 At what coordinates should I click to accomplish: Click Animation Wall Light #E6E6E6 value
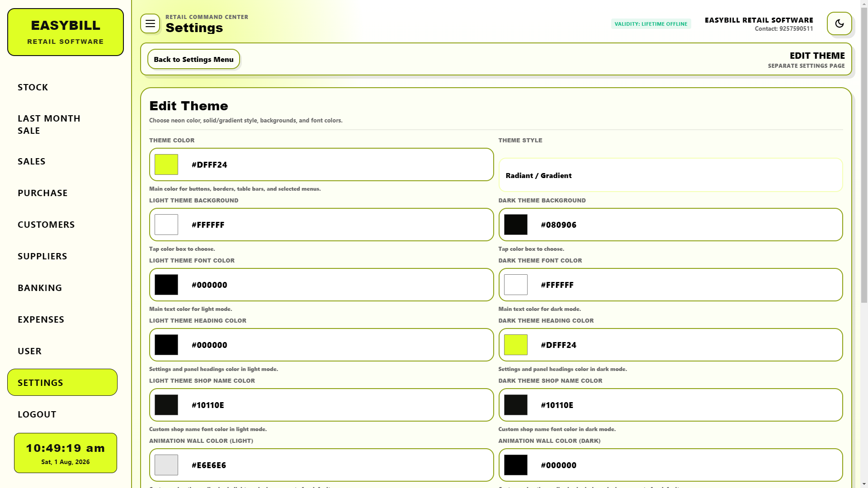coord(209,465)
